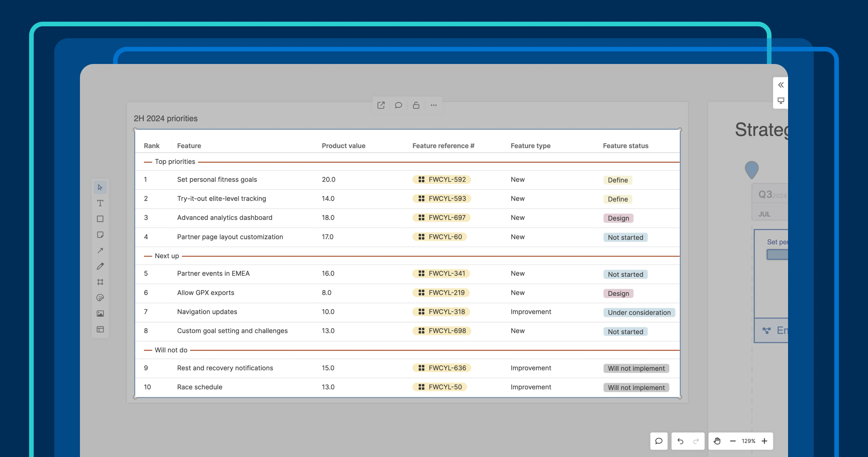Pick the sticky note tool

click(x=100, y=234)
